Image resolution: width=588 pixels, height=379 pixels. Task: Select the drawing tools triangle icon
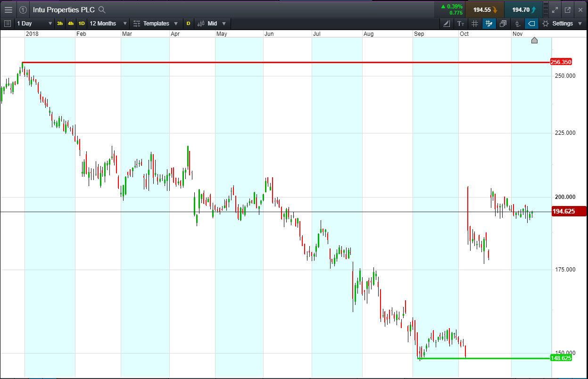pos(447,23)
